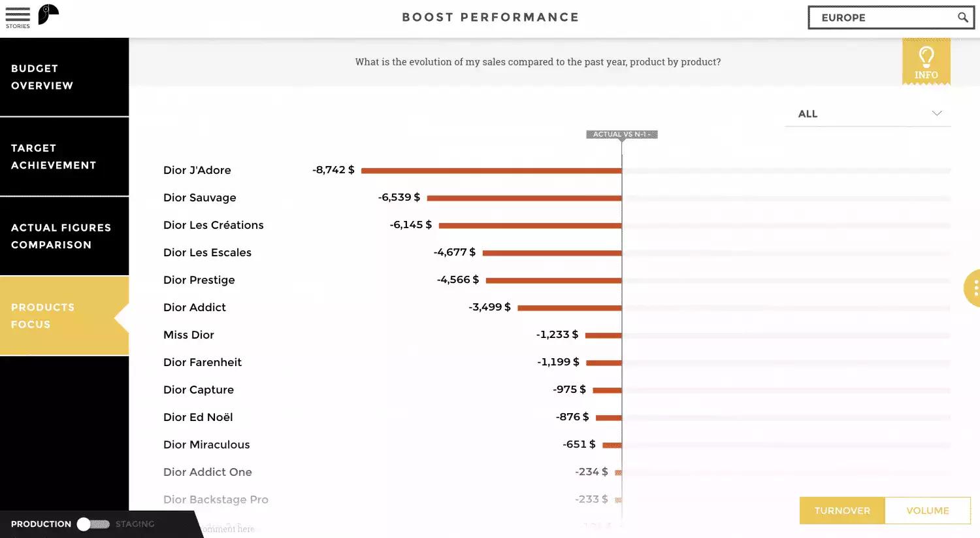The image size is (980, 538).
Task: Click the Dior Les Créations bar
Action: [531, 226]
